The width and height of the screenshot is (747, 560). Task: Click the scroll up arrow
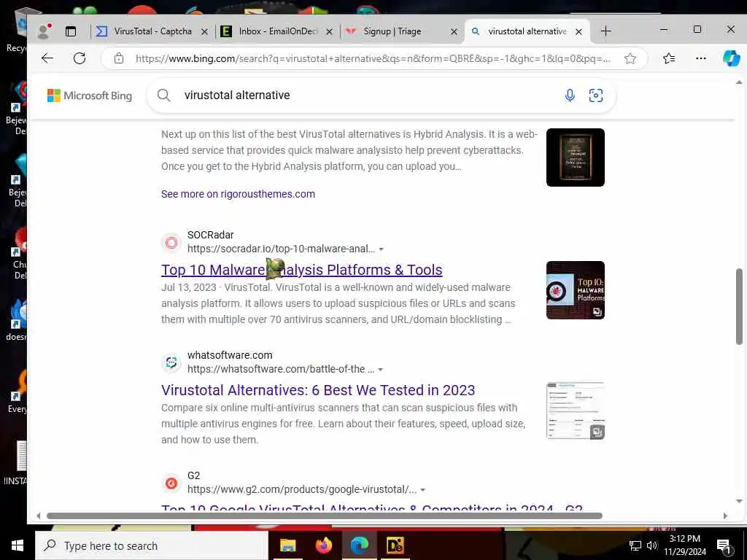point(739,82)
